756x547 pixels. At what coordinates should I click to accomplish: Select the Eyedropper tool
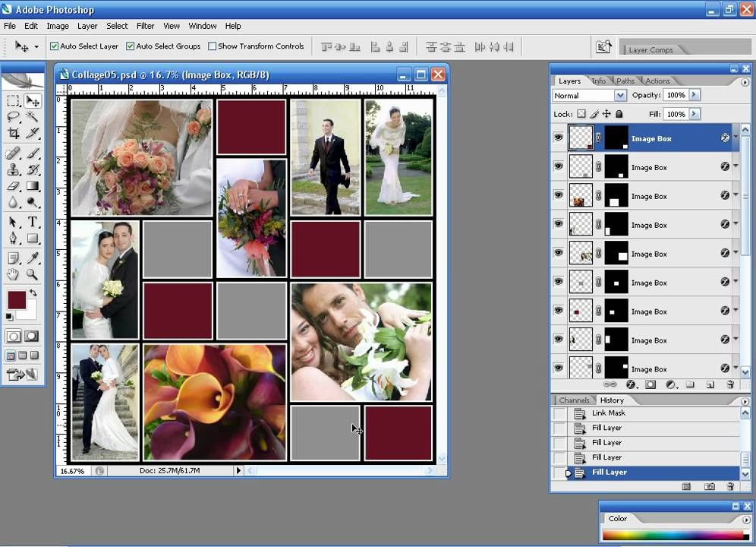coord(33,258)
